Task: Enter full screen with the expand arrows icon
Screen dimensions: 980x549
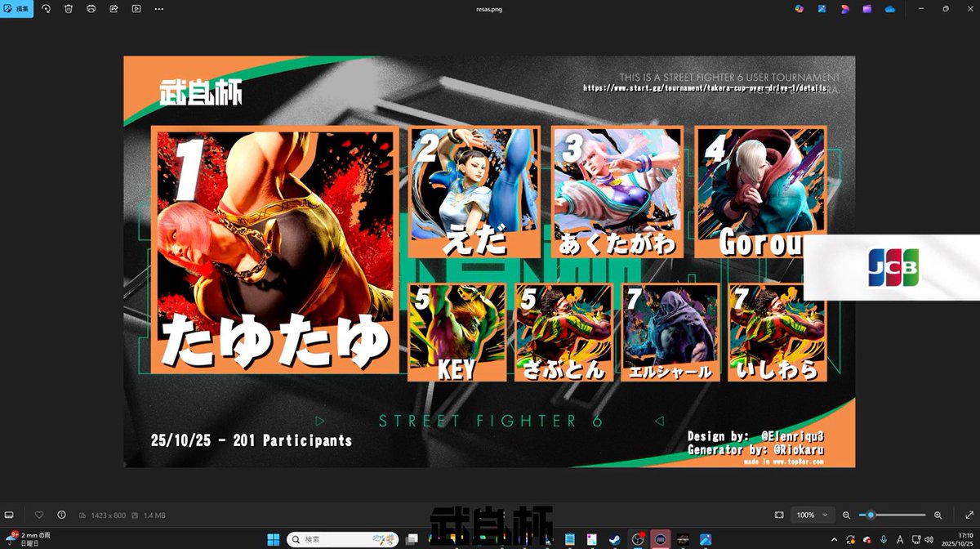Action: 969,515
